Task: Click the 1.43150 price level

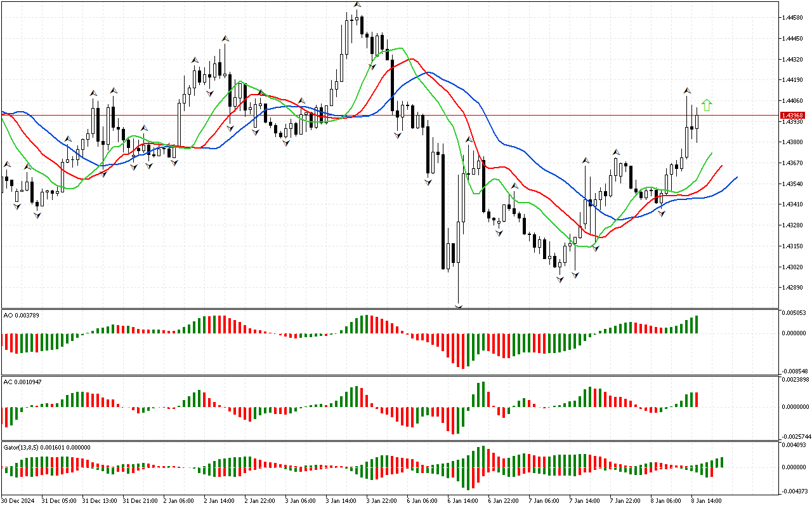Action: tap(793, 246)
